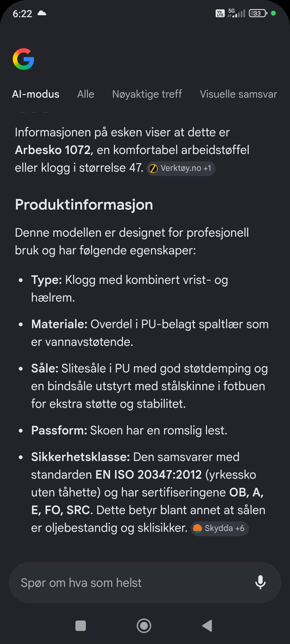
Task: Open the Visuelle samsvar tab
Action: point(238,94)
